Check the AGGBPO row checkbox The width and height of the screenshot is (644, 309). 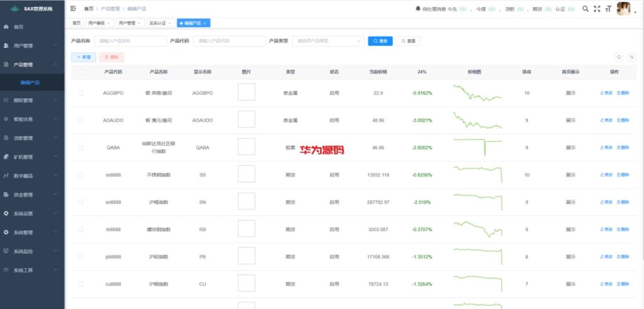pos(80,93)
